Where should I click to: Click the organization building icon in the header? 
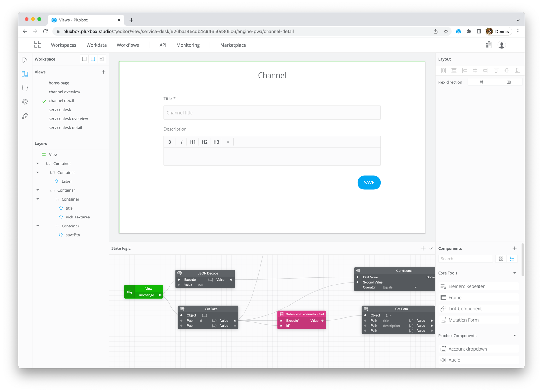coord(488,45)
